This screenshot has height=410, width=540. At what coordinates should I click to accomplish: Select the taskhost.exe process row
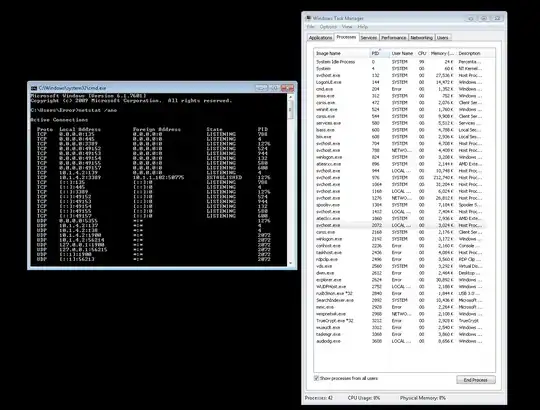(x=399, y=252)
